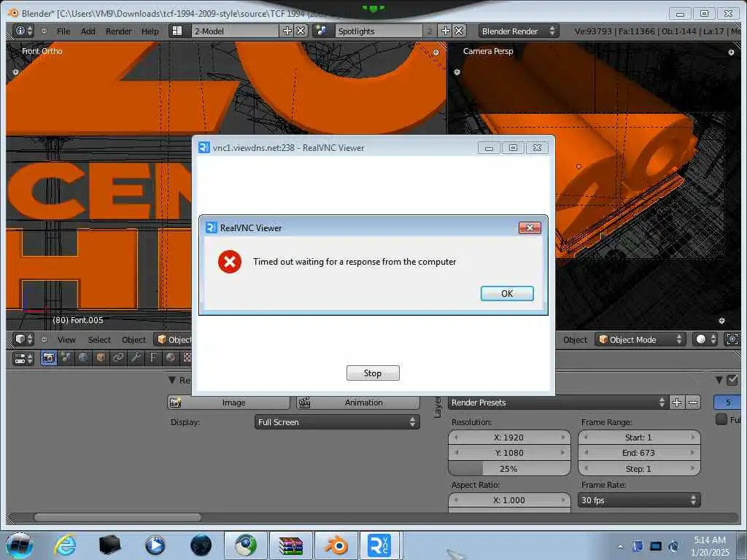Open the Object menu in left 3D view
Image resolution: width=747 pixels, height=560 pixels.
click(x=134, y=340)
